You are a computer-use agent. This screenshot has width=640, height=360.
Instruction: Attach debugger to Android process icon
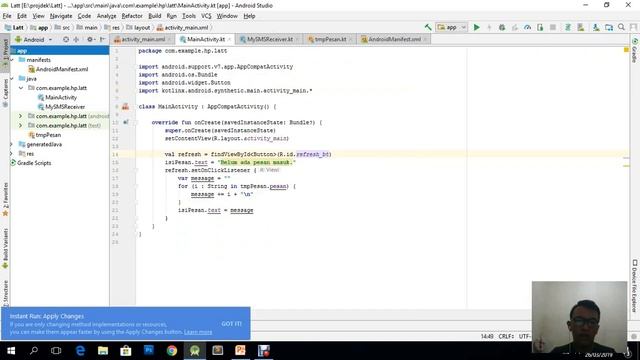point(540,27)
